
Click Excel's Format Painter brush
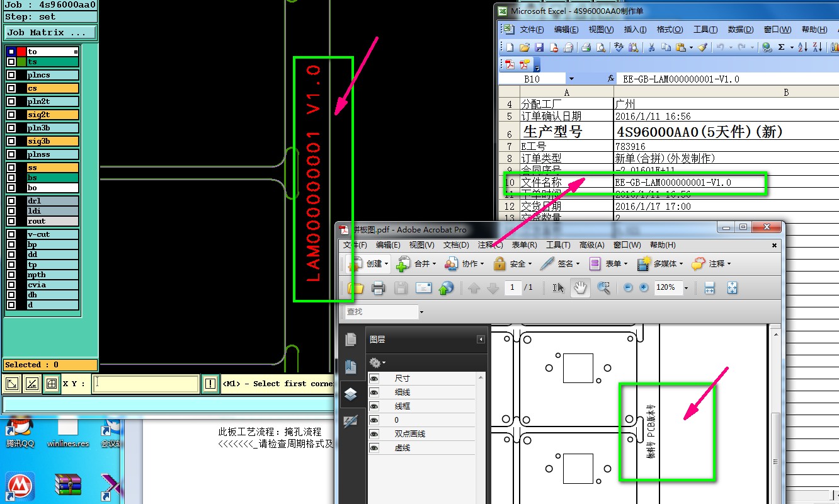[x=703, y=47]
